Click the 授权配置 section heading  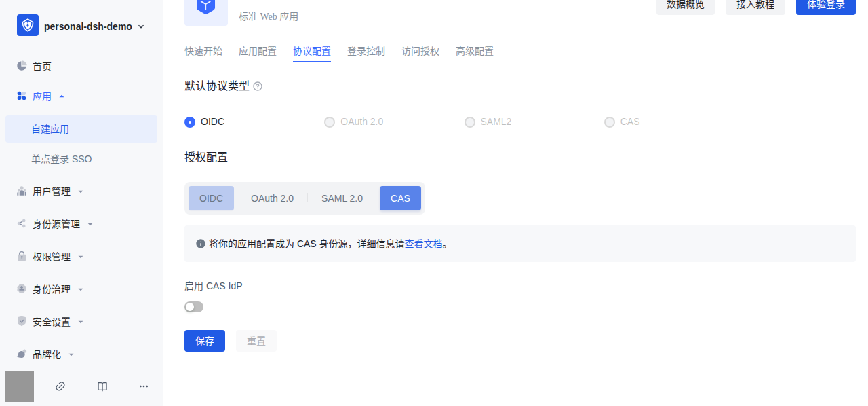pyautogui.click(x=206, y=157)
